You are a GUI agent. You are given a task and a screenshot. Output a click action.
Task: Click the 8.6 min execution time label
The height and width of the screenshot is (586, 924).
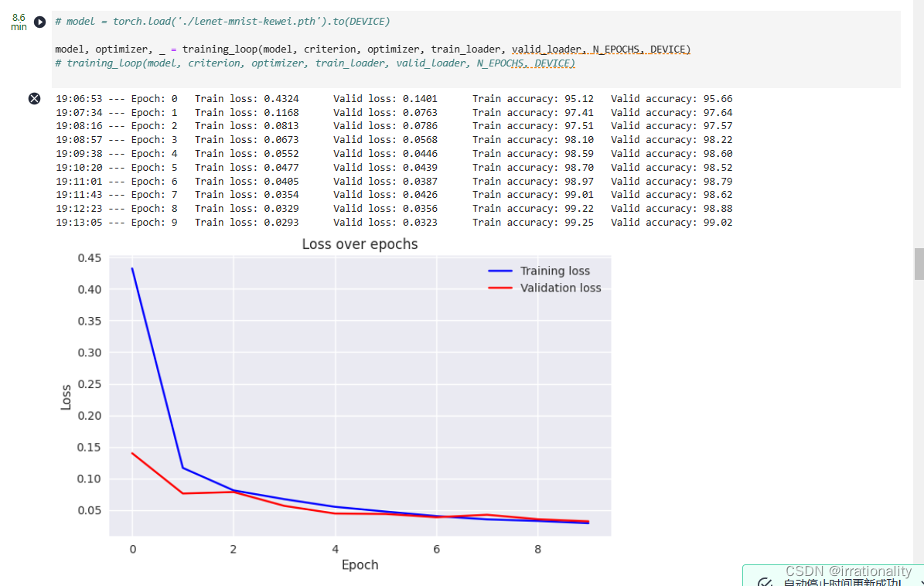click(x=19, y=22)
